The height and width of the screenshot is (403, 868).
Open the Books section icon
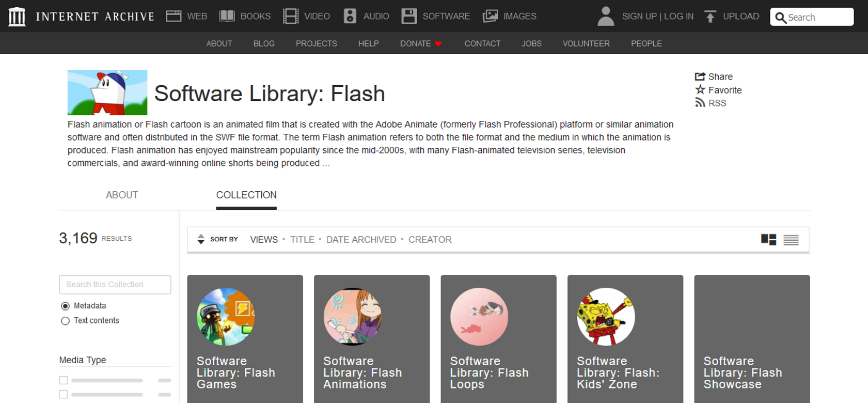pos(227,16)
